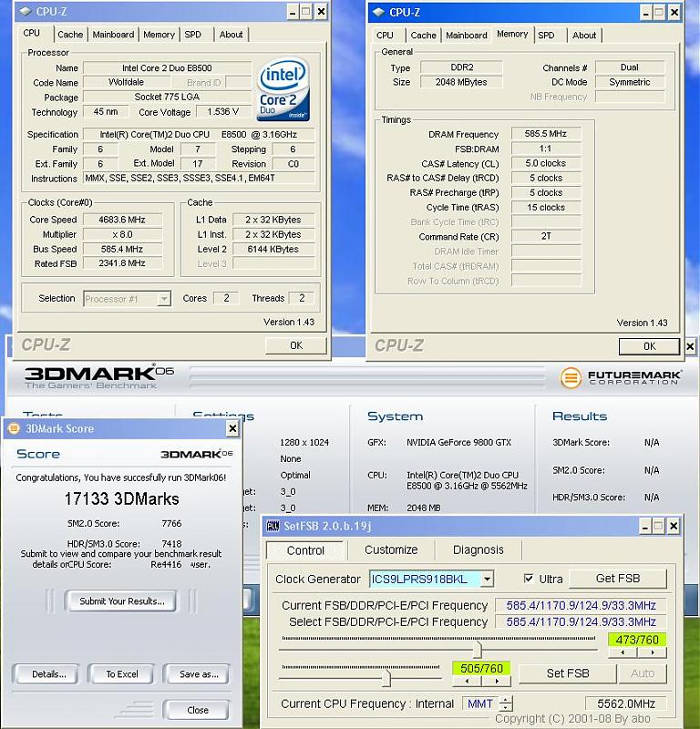Click right arrow under 473/760 value

652,652
